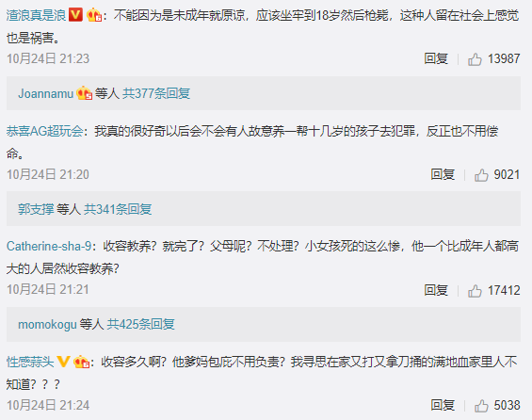Like Catherine-sha-9's comment with 17412 likes
Screen dimensions: 532x420
pyautogui.click(x=475, y=291)
